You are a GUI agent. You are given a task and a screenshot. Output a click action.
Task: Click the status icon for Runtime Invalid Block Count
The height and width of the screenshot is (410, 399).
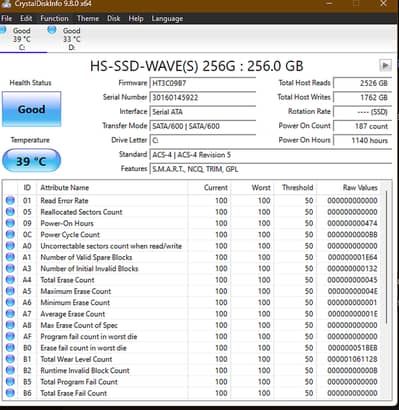[10, 370]
